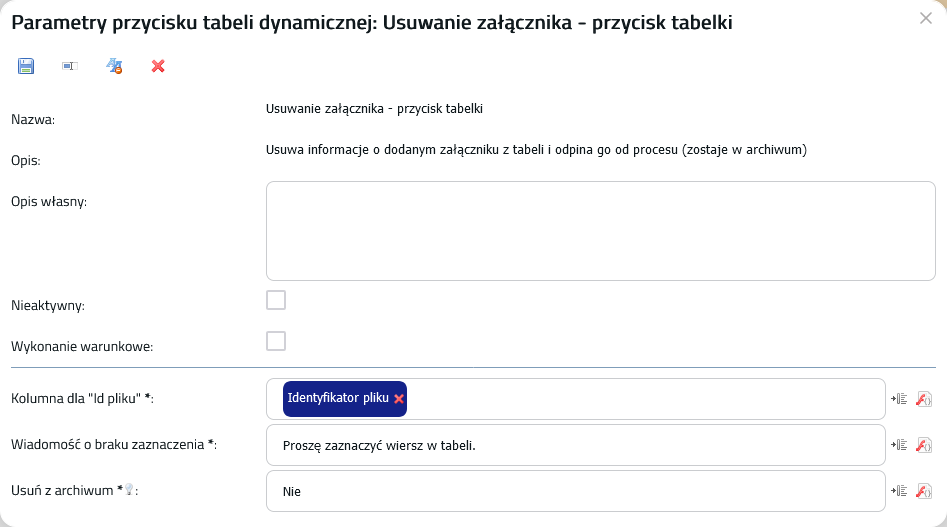Insert variable for 'Usuń z archiwum' row
The width and height of the screenshot is (947, 527).
click(x=899, y=491)
